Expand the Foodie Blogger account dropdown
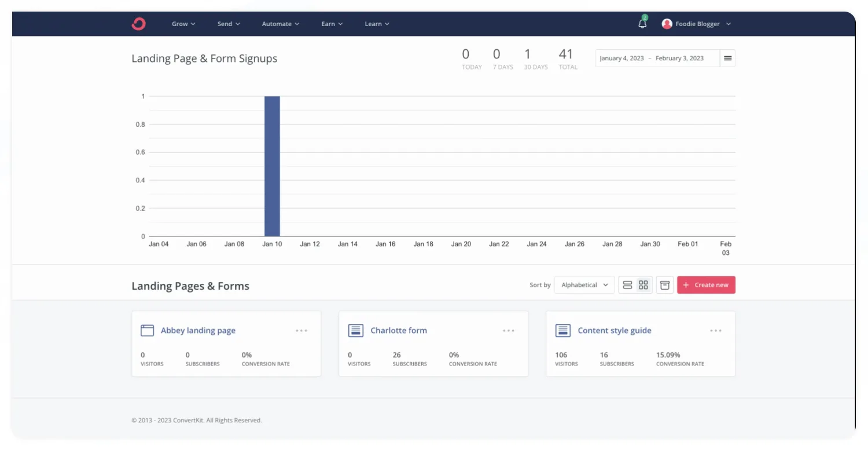This screenshot has height=453, width=868. pyautogui.click(x=728, y=24)
